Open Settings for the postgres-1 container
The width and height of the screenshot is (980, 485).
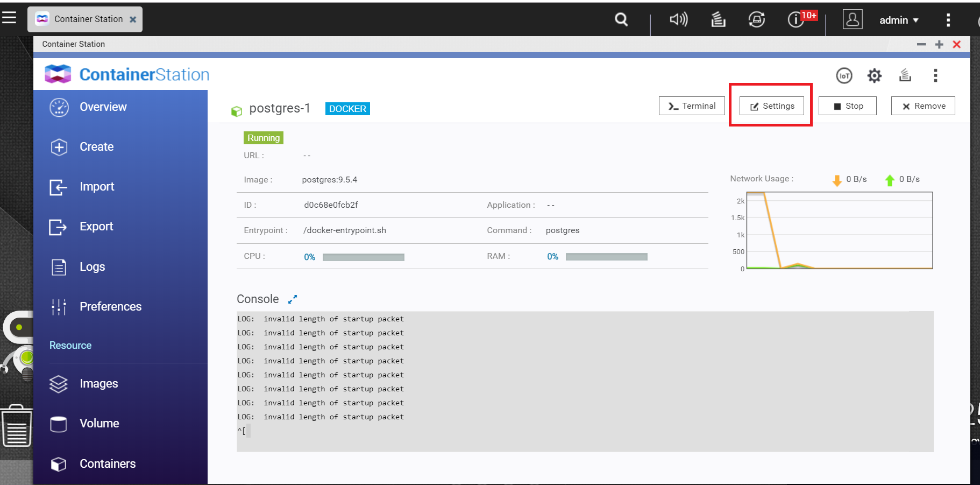pyautogui.click(x=772, y=106)
